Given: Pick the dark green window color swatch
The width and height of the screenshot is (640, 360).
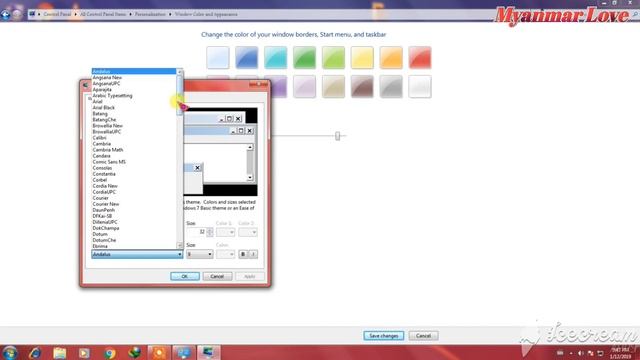Looking at the screenshot, I should (x=304, y=58).
